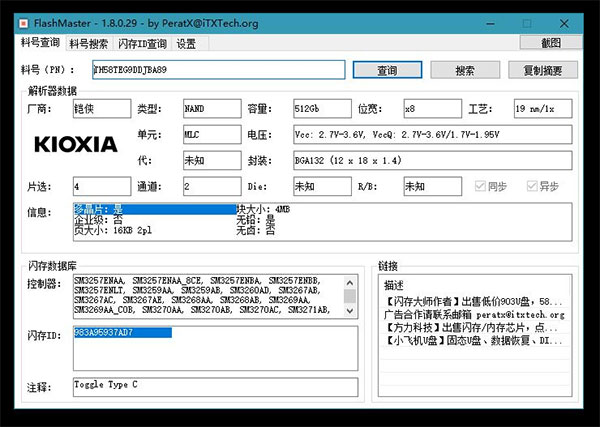Viewport: 600px width, 427px height.
Task: Click the 搜索 search button
Action: (464, 71)
